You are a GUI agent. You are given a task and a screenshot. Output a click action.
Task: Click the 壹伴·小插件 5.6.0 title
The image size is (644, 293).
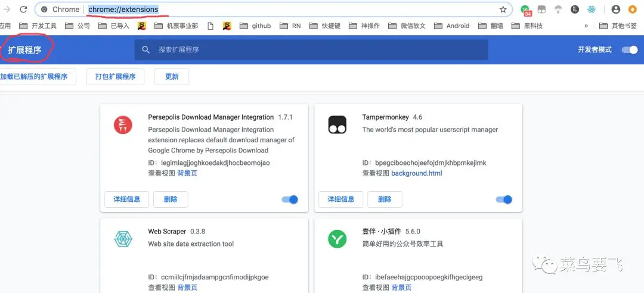pos(391,232)
